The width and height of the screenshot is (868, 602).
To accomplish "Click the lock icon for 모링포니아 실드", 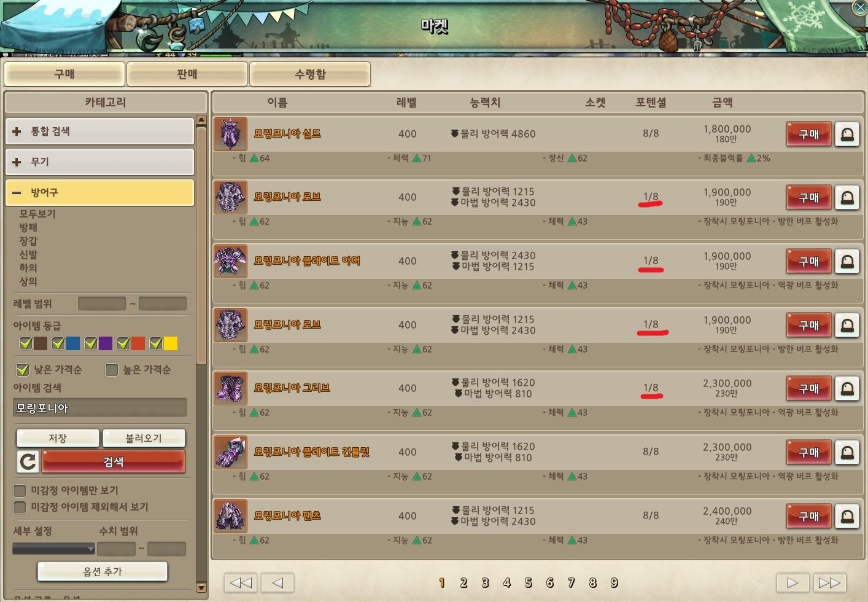I will [847, 134].
